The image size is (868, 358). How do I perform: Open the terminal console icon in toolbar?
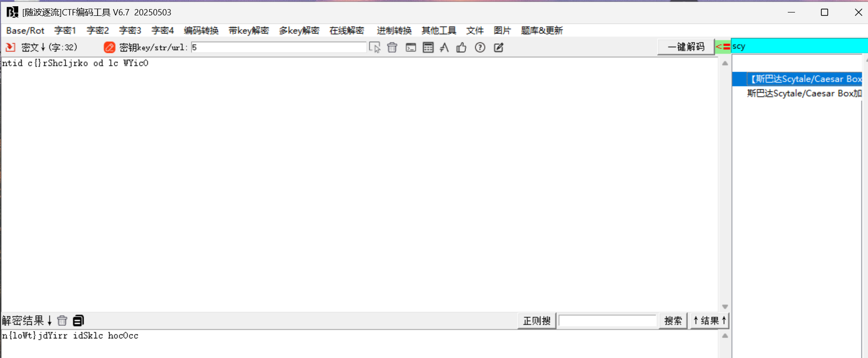[411, 47]
